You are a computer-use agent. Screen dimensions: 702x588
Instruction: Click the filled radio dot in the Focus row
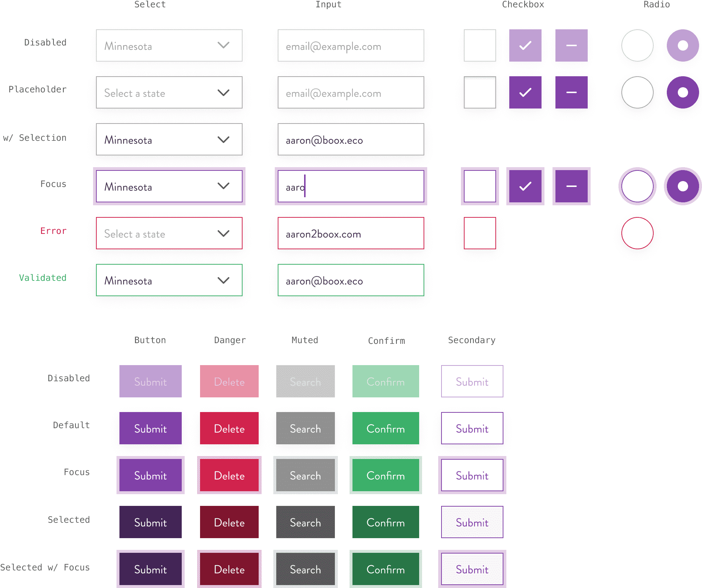click(x=683, y=186)
